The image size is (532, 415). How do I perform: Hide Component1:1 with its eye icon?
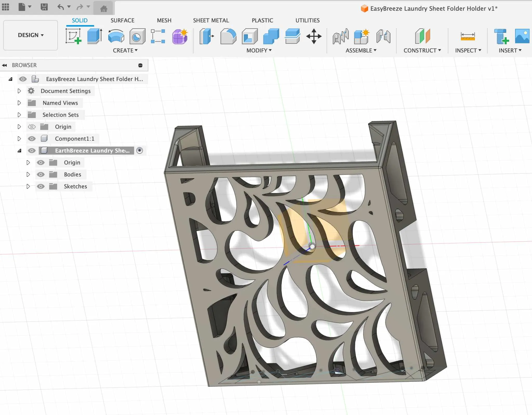click(x=32, y=139)
